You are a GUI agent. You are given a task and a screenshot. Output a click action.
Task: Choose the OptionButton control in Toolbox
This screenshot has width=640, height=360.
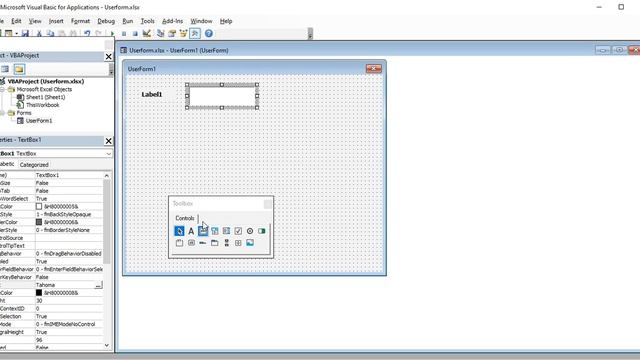[250, 231]
